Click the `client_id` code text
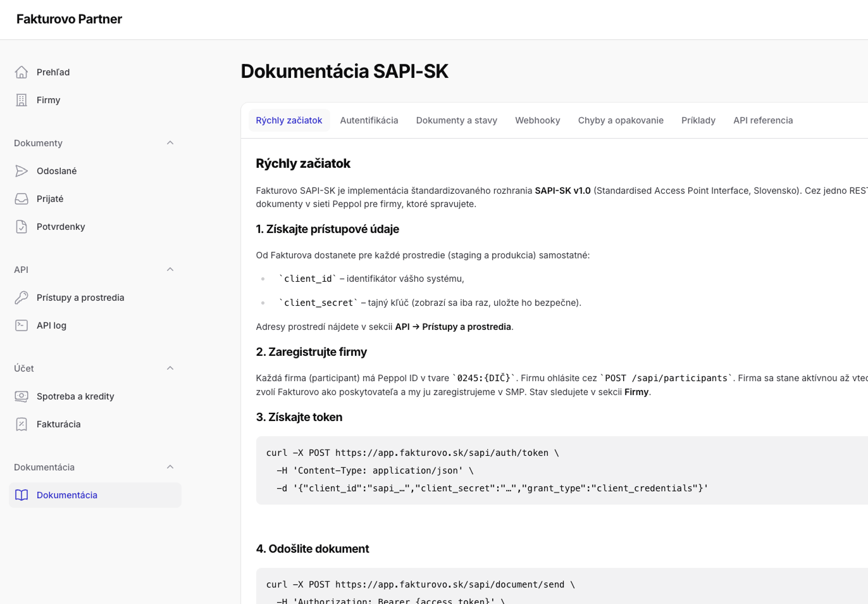Image resolution: width=868 pixels, height=604 pixels. tap(308, 279)
